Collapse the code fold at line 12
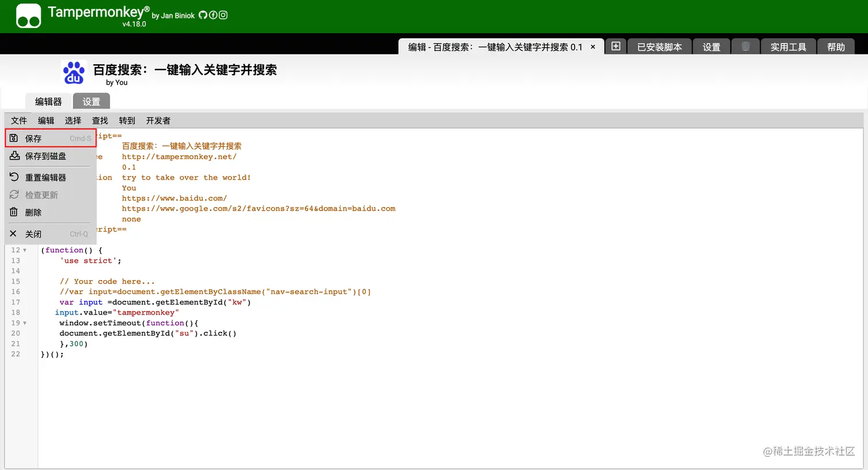This screenshot has height=470, width=868. [25, 250]
